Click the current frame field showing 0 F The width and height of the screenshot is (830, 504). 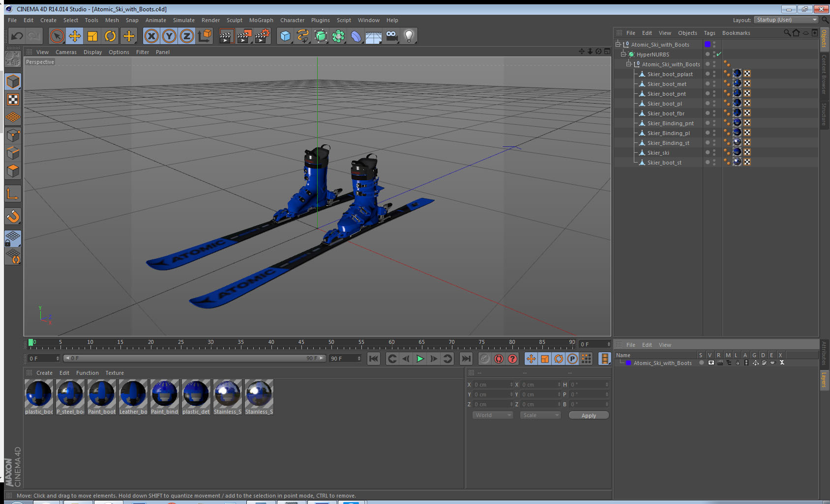pos(594,344)
